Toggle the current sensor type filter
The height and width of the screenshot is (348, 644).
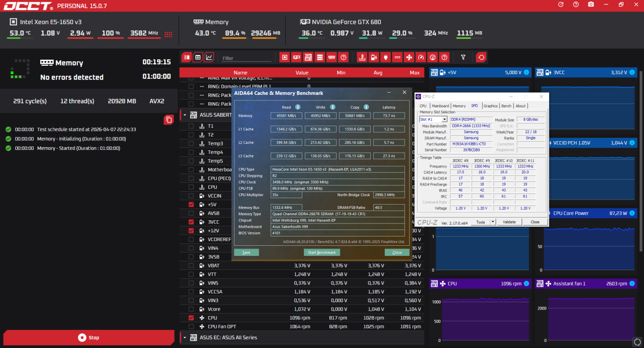(x=397, y=57)
